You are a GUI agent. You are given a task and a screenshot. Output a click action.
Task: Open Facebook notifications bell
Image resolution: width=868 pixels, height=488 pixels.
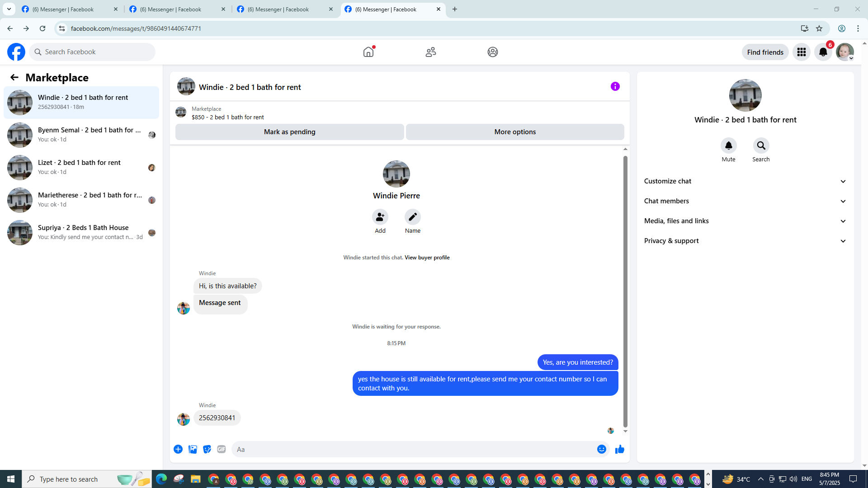click(x=823, y=52)
